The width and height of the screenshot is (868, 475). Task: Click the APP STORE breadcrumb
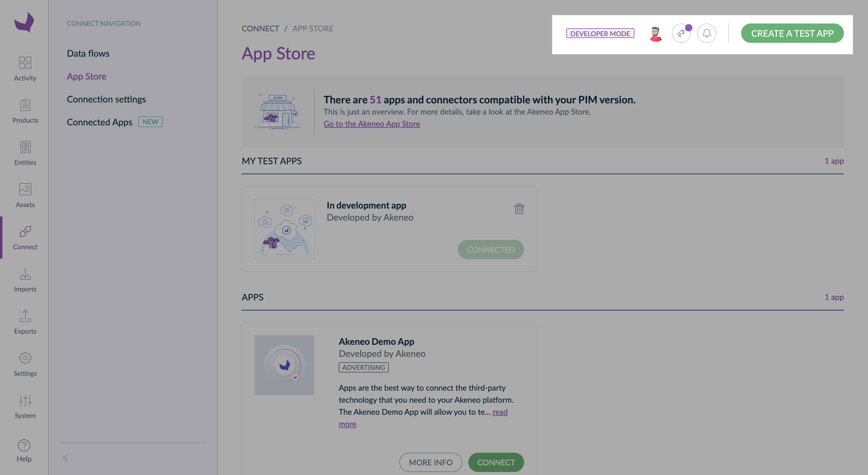313,28
